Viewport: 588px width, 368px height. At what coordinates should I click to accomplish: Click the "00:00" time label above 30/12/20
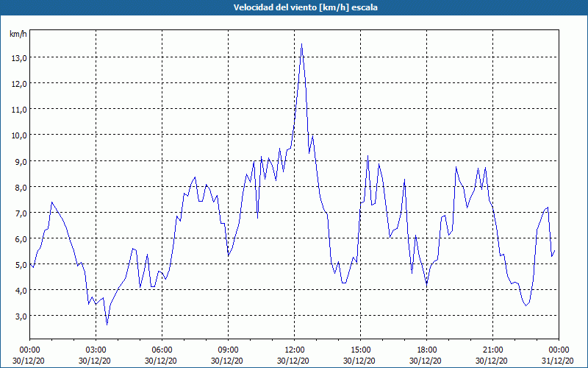29,350
